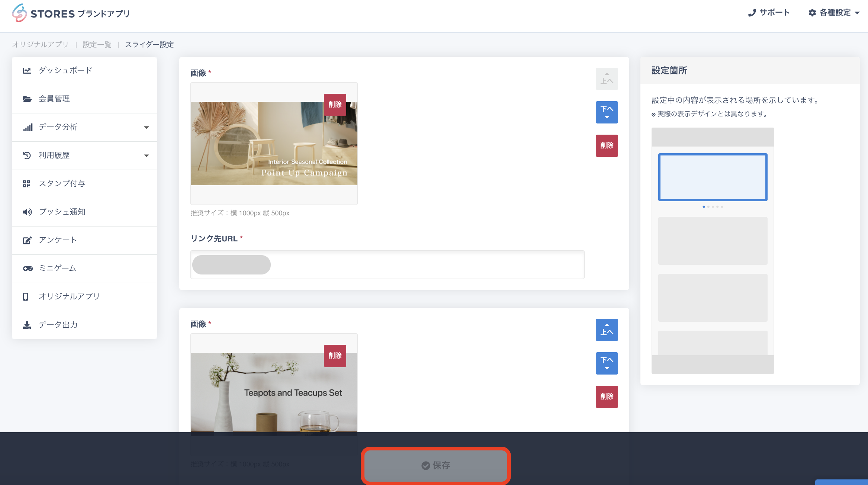Image resolution: width=868 pixels, height=485 pixels.
Task: Click the データ分析 bar chart icon
Action: click(28, 127)
